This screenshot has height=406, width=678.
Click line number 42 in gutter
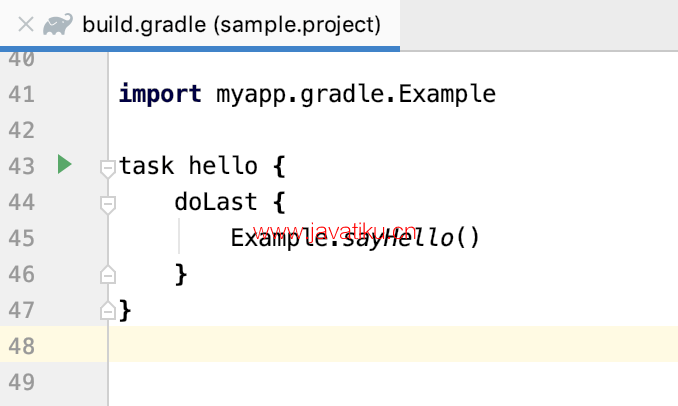coord(21,130)
